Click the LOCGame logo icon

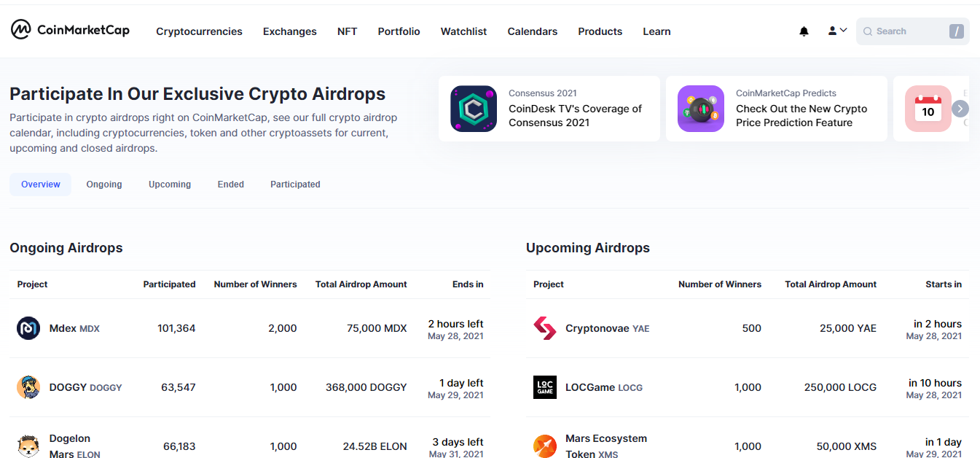[x=545, y=387]
